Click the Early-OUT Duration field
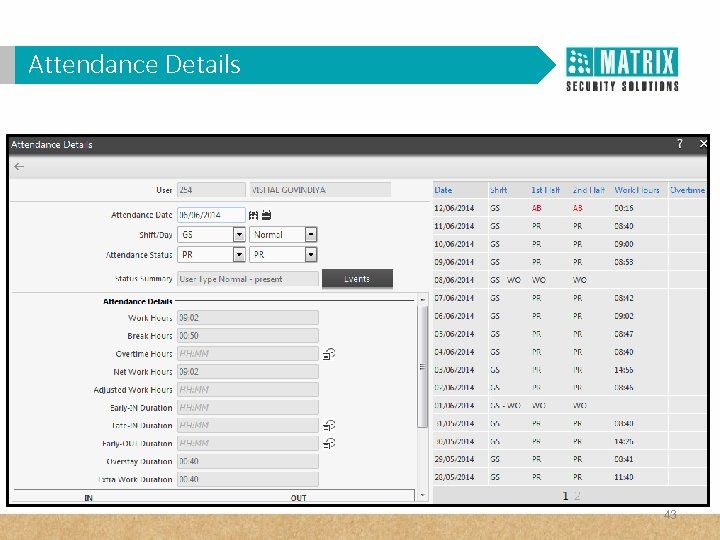This screenshot has width=720, height=540. click(x=248, y=443)
